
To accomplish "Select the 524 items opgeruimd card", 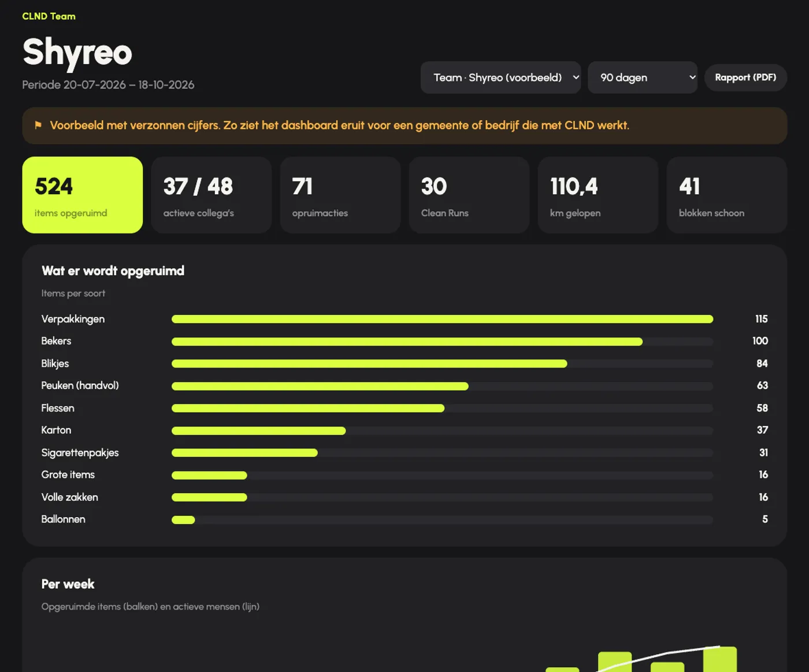I will point(83,195).
